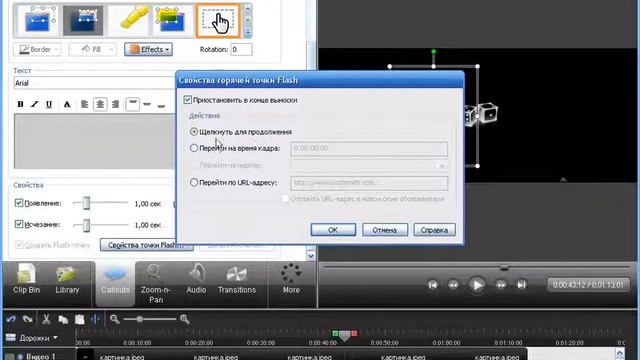Zoom in the timeline magnifier
Image resolution: width=640 pixels, height=360 pixels.
point(185,319)
